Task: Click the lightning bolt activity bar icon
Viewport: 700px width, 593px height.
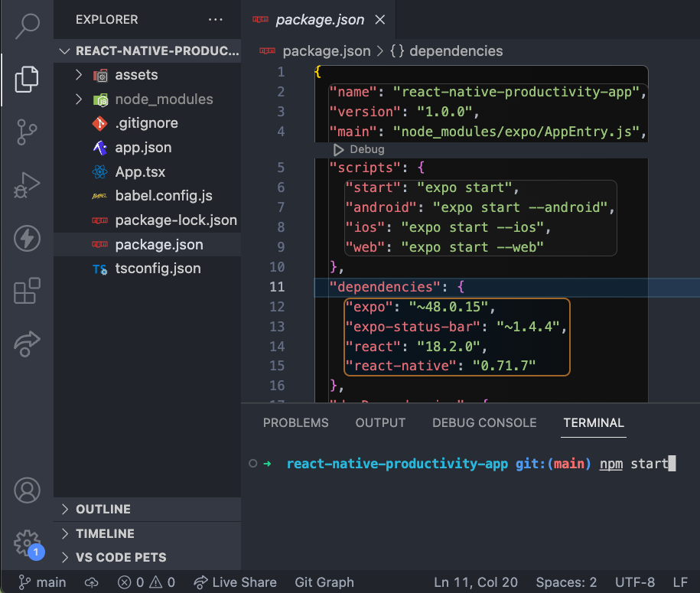Action: point(27,239)
